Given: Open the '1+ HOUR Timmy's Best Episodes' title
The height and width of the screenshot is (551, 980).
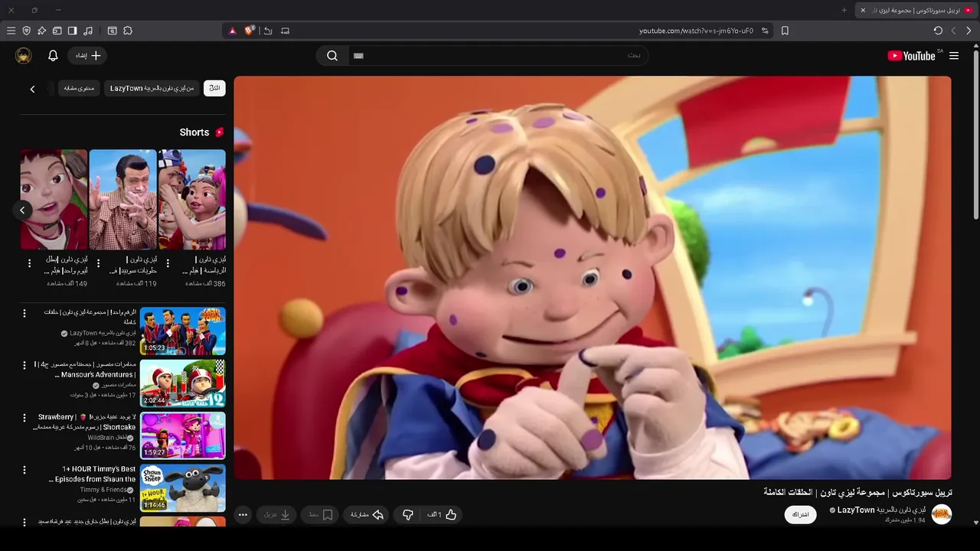Looking at the screenshot, I should click(93, 474).
